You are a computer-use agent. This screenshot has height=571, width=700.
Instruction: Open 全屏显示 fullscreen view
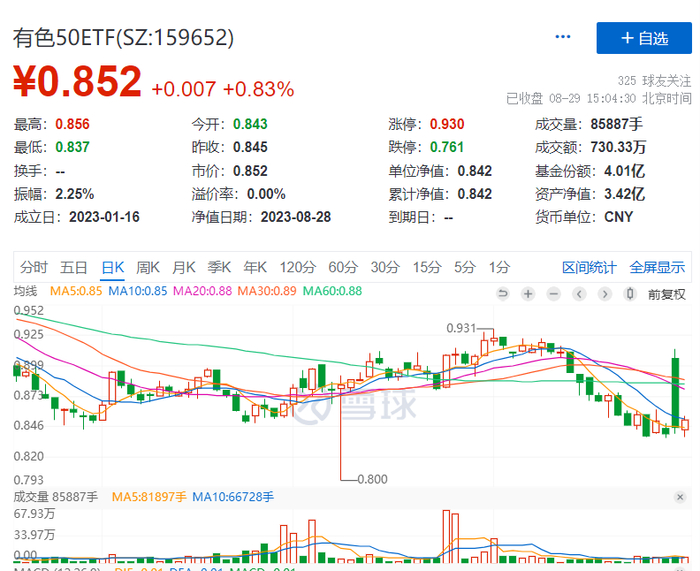(657, 267)
